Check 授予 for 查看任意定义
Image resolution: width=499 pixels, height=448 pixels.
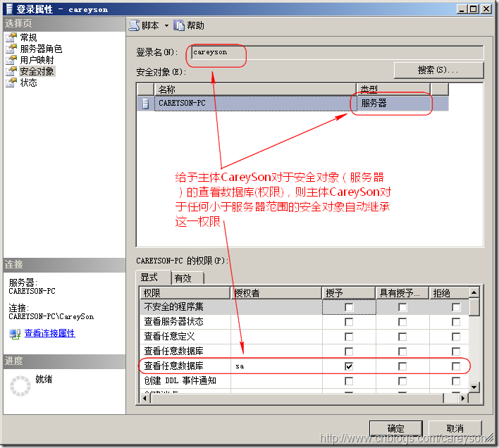click(x=349, y=337)
